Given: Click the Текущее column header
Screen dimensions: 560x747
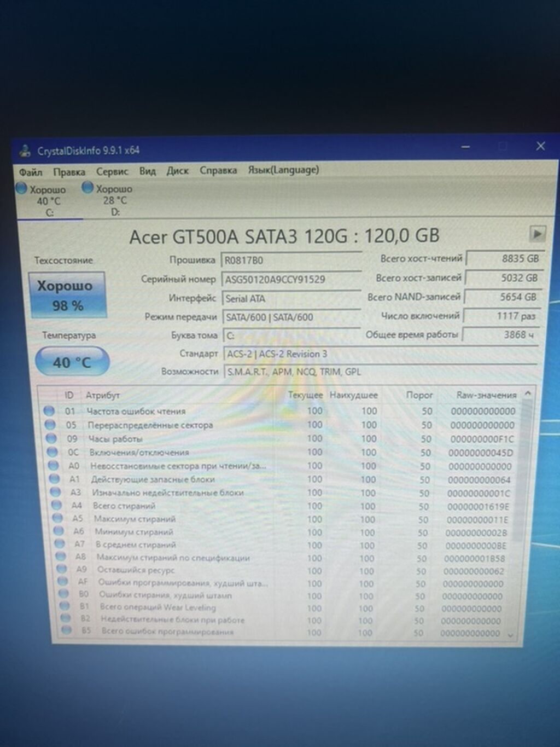Looking at the screenshot, I should click(x=305, y=395).
